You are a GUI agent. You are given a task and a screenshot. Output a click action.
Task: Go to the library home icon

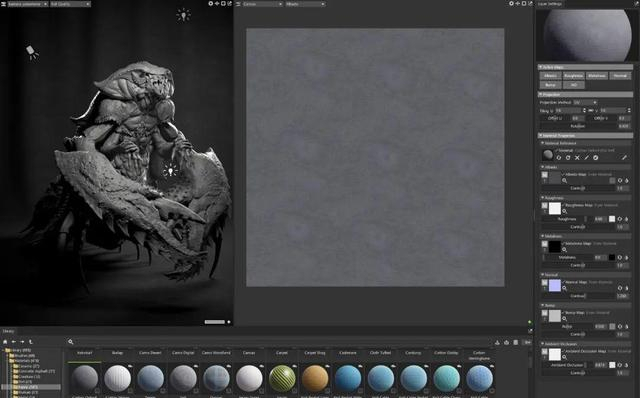point(5,342)
